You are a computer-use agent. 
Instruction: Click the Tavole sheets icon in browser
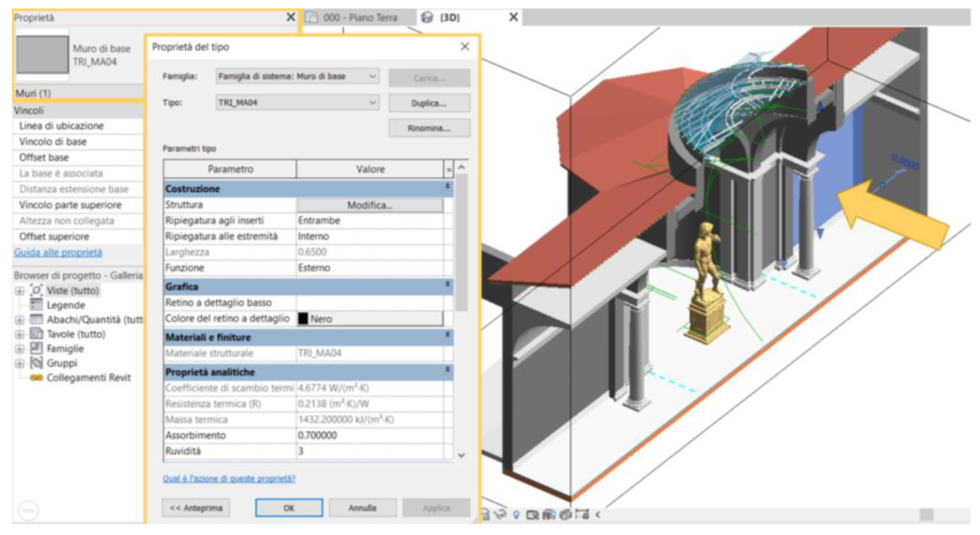(36, 333)
